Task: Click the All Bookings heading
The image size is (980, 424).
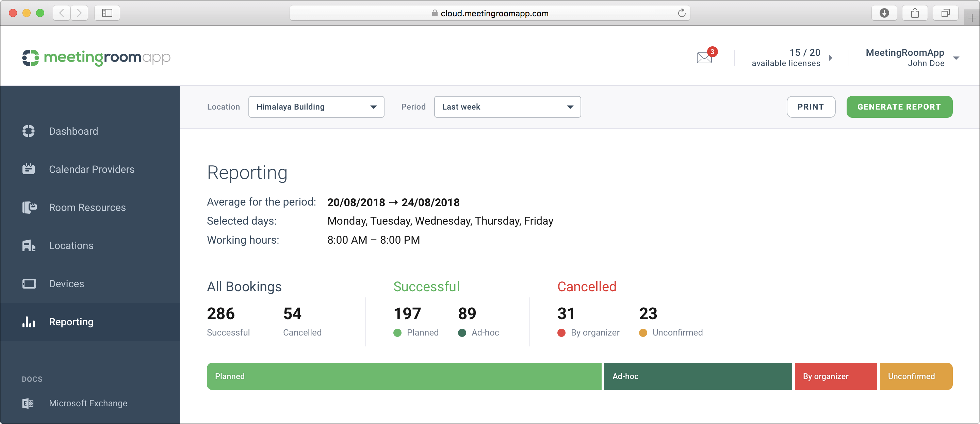Action: (x=244, y=287)
